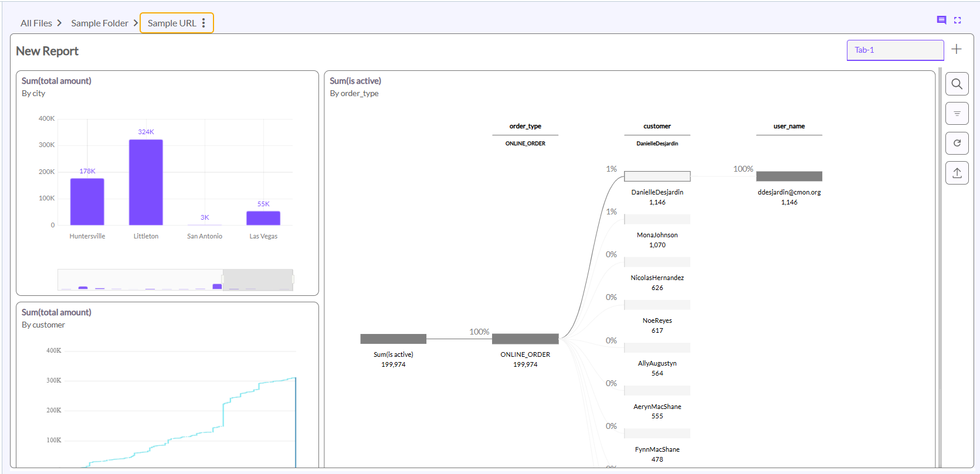
Task: Open the filter icon in side toolbar
Action: pyautogui.click(x=957, y=114)
